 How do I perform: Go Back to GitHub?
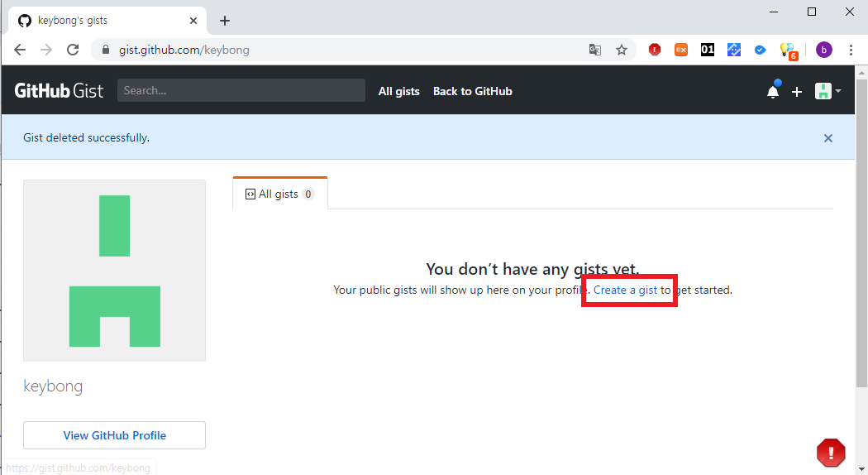tap(472, 92)
